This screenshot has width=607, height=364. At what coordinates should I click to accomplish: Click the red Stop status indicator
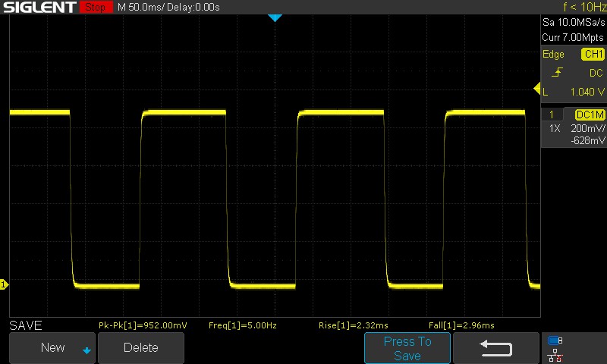pyautogui.click(x=96, y=7)
